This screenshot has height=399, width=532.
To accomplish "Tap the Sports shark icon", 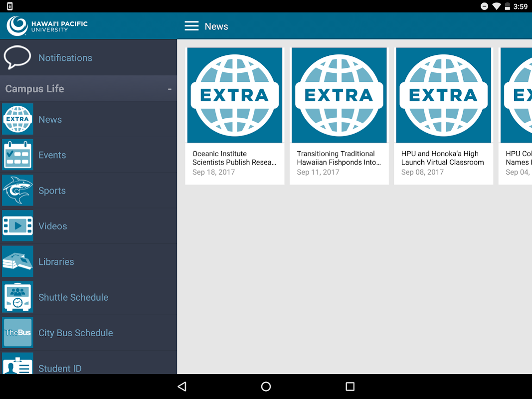I will point(17,191).
